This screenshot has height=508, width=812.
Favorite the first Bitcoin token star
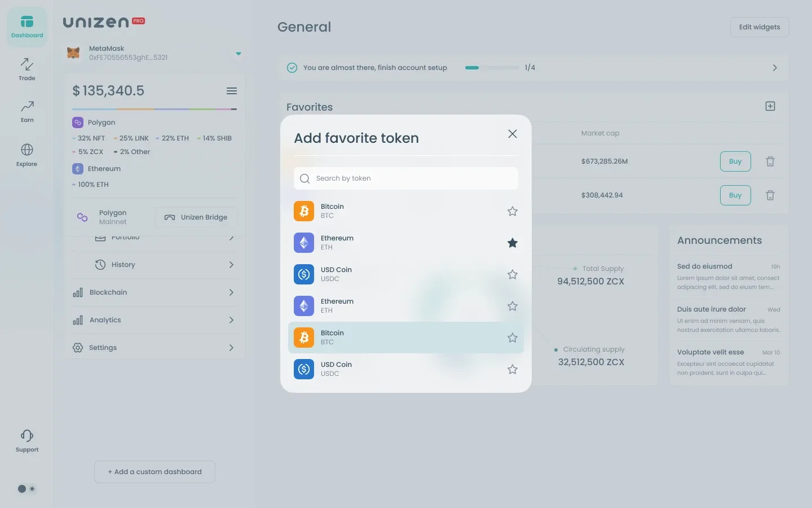click(x=513, y=211)
